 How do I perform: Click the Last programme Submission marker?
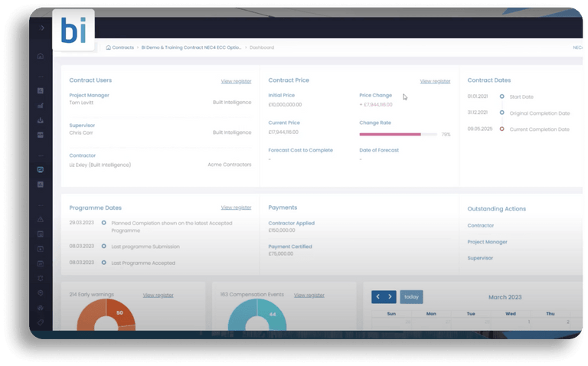tap(104, 246)
